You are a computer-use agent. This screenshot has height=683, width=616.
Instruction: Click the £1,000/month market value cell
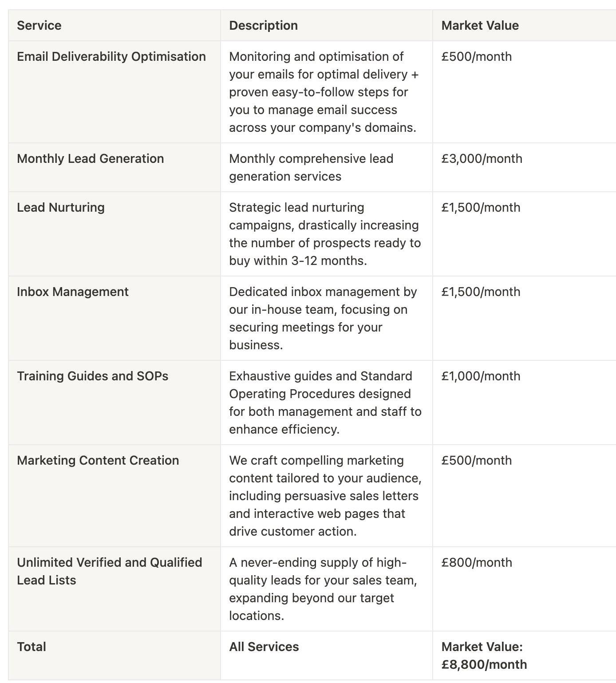[525, 403]
